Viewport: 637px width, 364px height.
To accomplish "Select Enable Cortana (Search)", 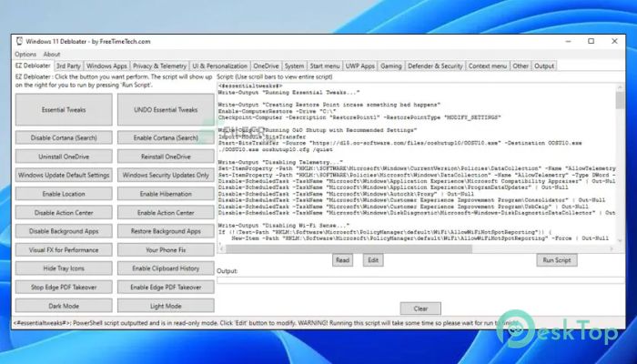I will pyautogui.click(x=166, y=137).
